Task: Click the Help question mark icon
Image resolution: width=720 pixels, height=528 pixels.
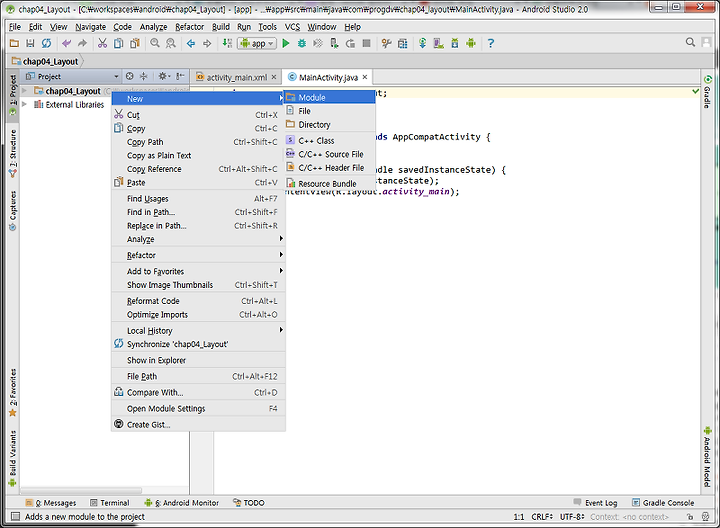Action: (491, 43)
